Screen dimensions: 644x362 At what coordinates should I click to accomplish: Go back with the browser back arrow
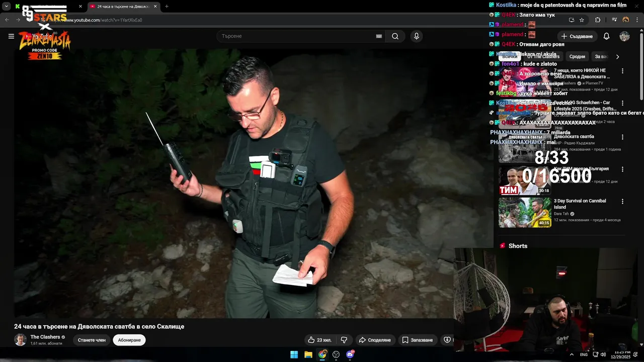click(7, 20)
